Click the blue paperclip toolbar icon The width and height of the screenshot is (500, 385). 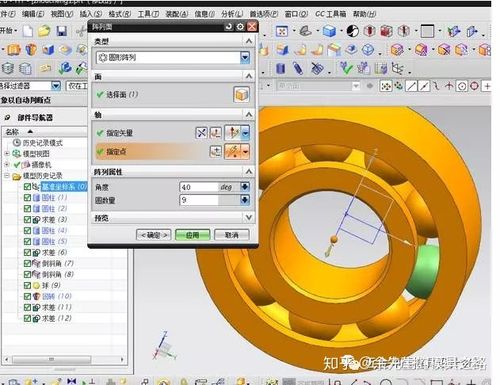pyautogui.click(x=298, y=68)
